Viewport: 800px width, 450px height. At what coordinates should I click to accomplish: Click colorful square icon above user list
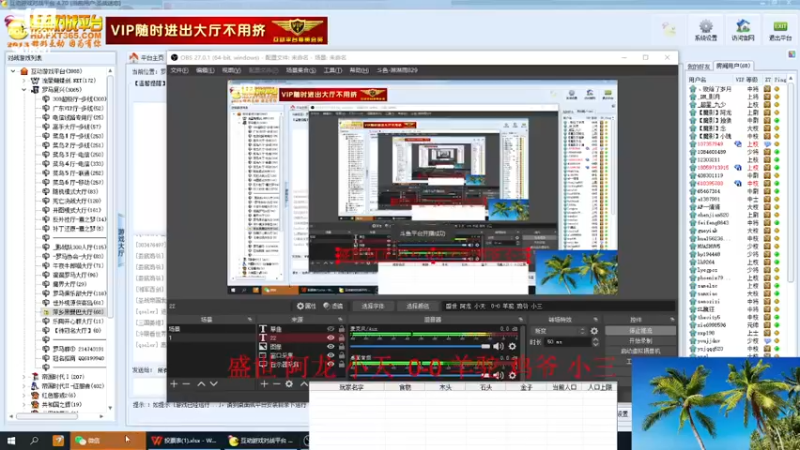click(791, 54)
